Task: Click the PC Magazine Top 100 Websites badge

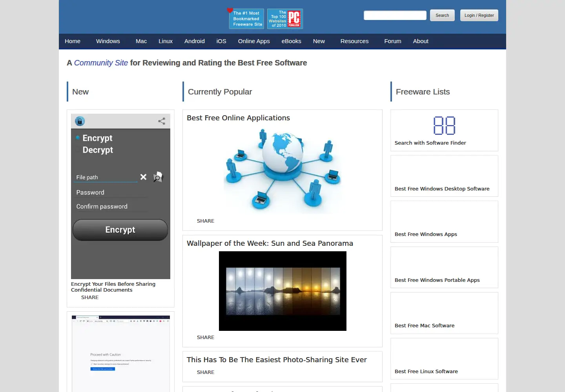Action: [285, 18]
